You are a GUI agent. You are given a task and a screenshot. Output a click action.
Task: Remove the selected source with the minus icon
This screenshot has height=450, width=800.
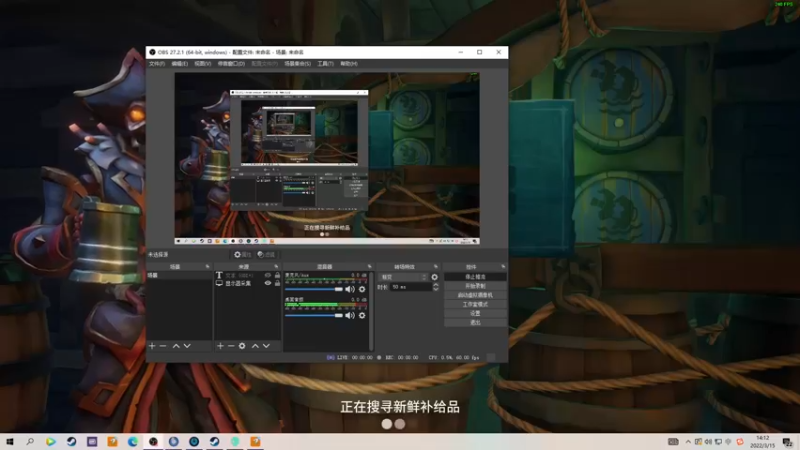point(231,346)
